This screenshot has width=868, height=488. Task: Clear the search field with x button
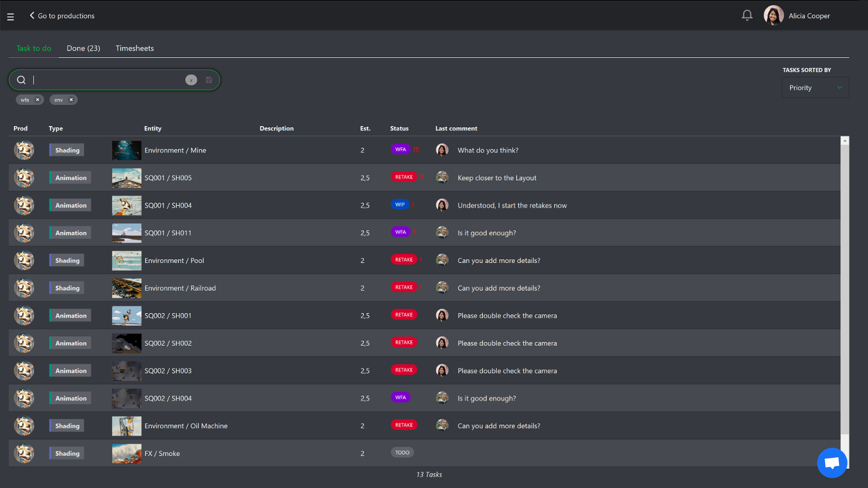pyautogui.click(x=191, y=80)
